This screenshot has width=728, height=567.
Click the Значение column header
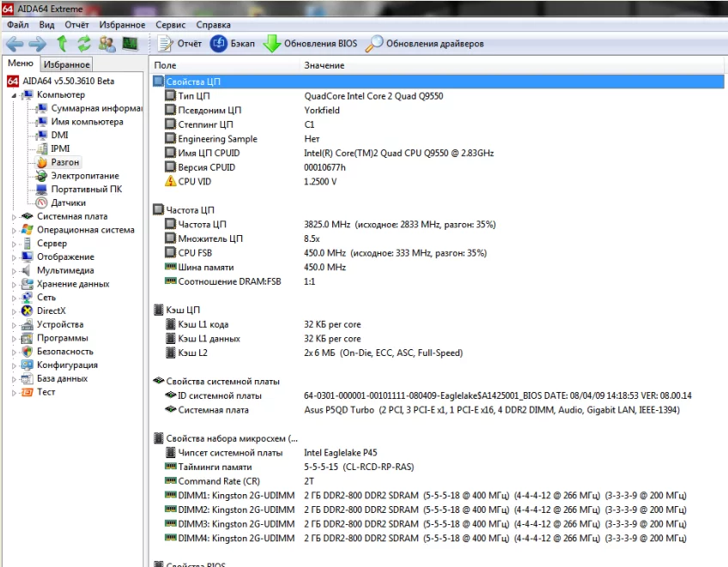coord(325,65)
